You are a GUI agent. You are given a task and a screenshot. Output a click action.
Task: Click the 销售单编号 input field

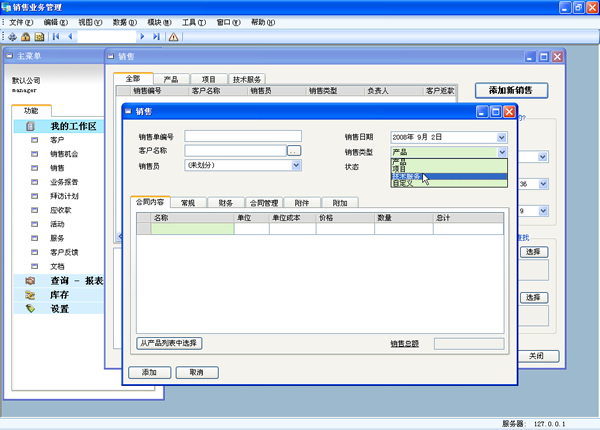tap(243, 136)
